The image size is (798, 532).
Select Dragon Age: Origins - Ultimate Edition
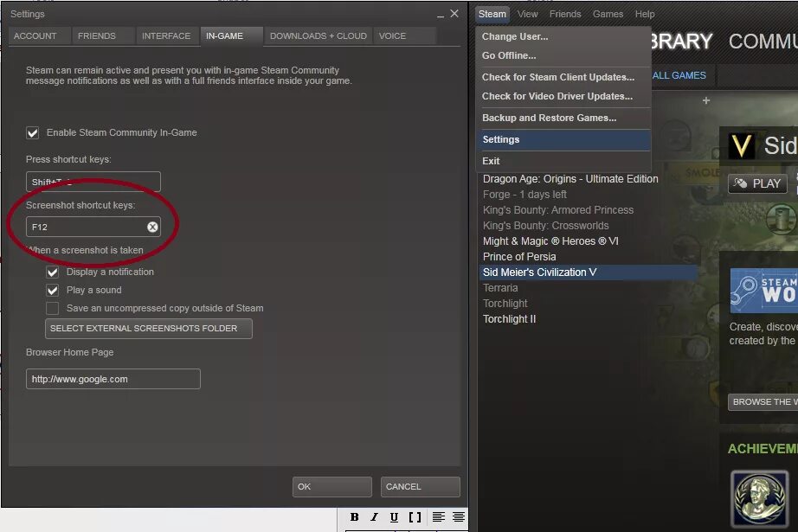click(570, 179)
